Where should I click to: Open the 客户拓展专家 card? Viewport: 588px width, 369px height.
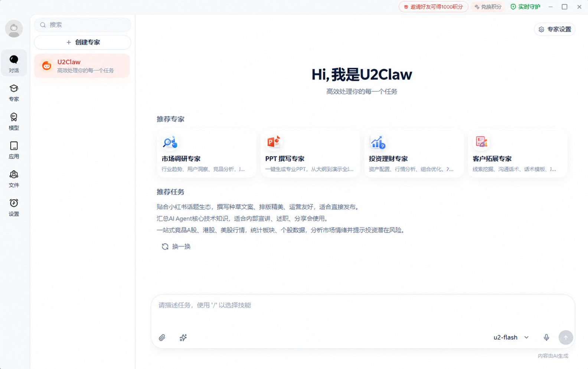point(518,153)
